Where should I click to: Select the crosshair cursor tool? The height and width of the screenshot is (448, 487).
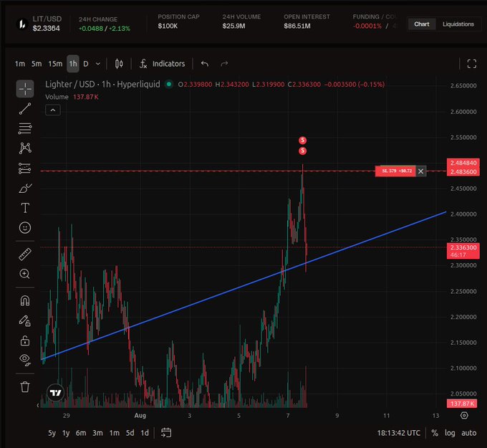point(25,89)
